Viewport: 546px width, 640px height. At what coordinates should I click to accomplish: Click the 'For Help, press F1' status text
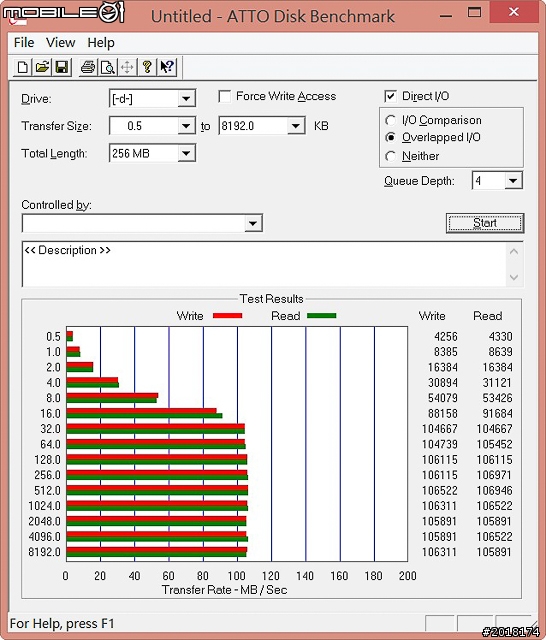[x=62, y=624]
